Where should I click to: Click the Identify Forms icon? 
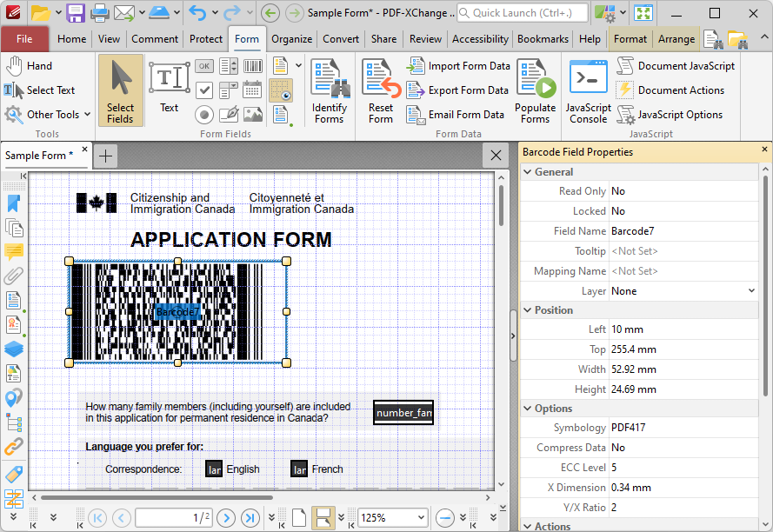tap(330, 90)
